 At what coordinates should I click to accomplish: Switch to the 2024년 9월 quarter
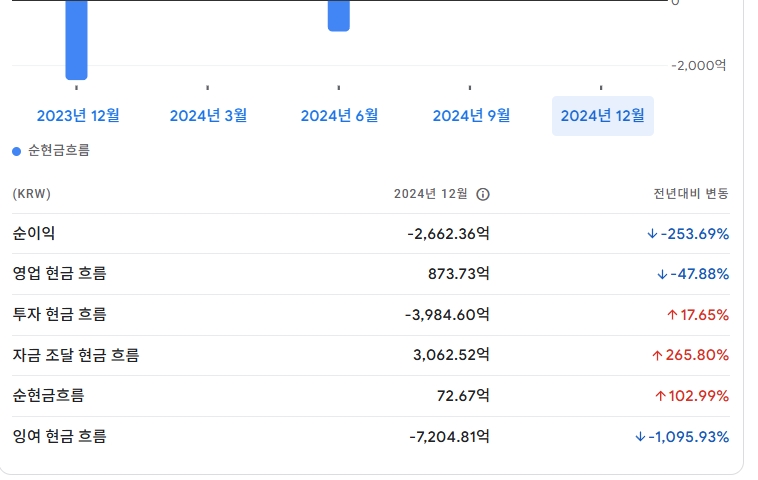[x=471, y=116]
